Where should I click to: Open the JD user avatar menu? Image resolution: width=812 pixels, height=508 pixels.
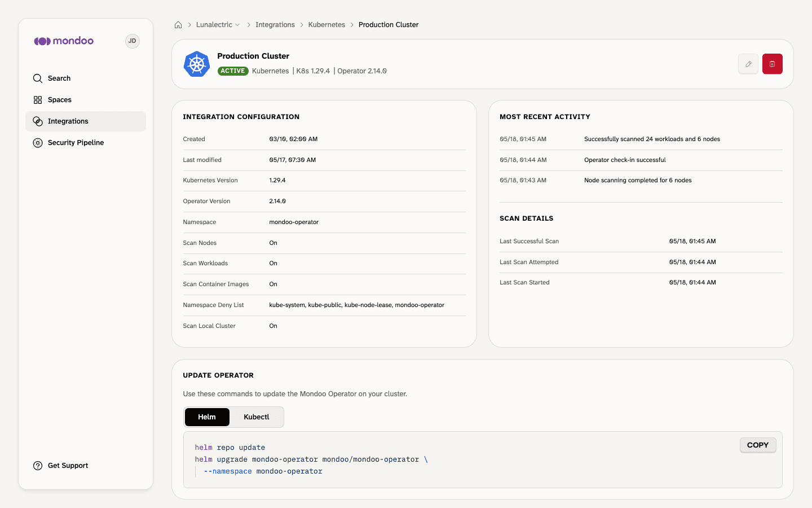(133, 41)
